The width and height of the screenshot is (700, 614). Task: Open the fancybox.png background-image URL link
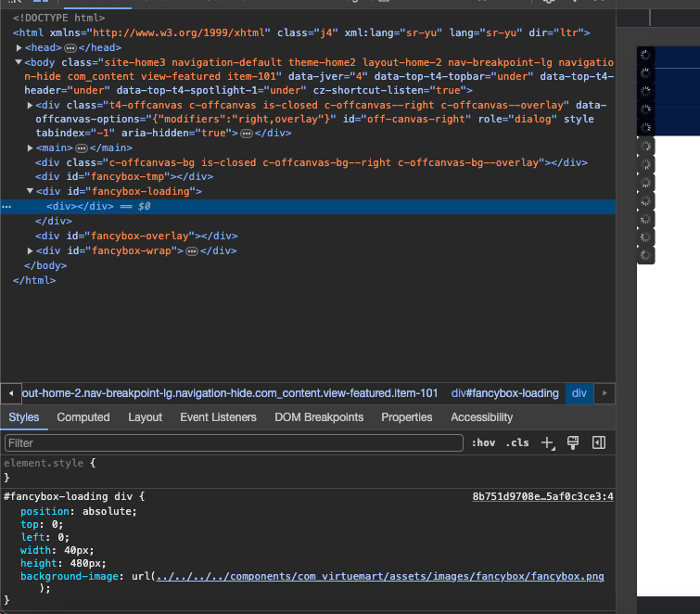380,576
